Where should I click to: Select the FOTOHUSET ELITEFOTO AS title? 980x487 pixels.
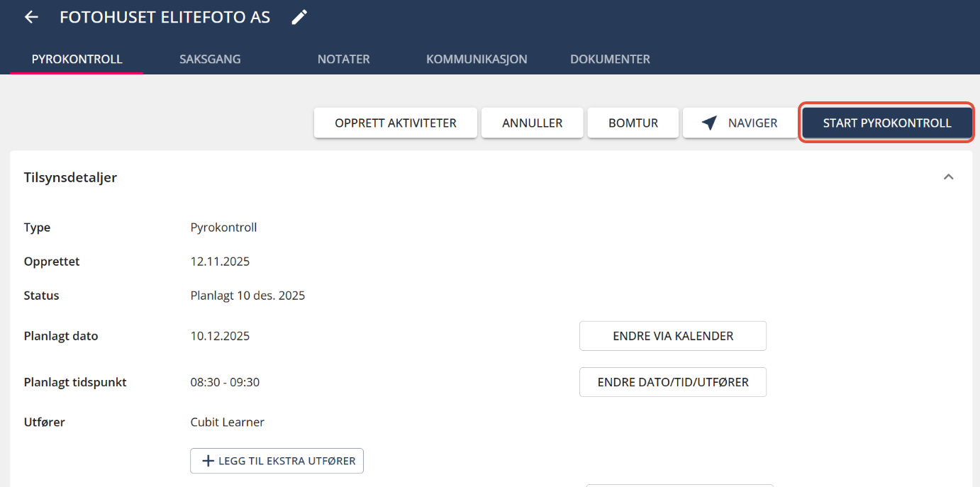coord(165,18)
